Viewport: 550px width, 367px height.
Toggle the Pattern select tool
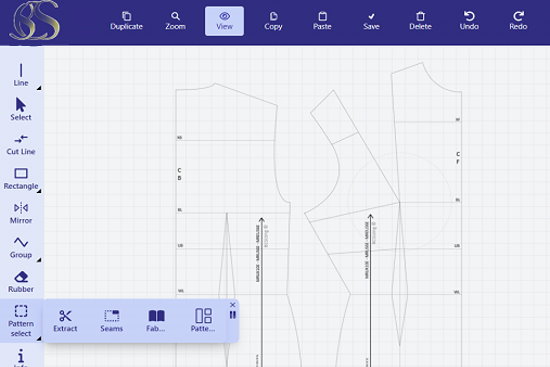[x=21, y=320]
